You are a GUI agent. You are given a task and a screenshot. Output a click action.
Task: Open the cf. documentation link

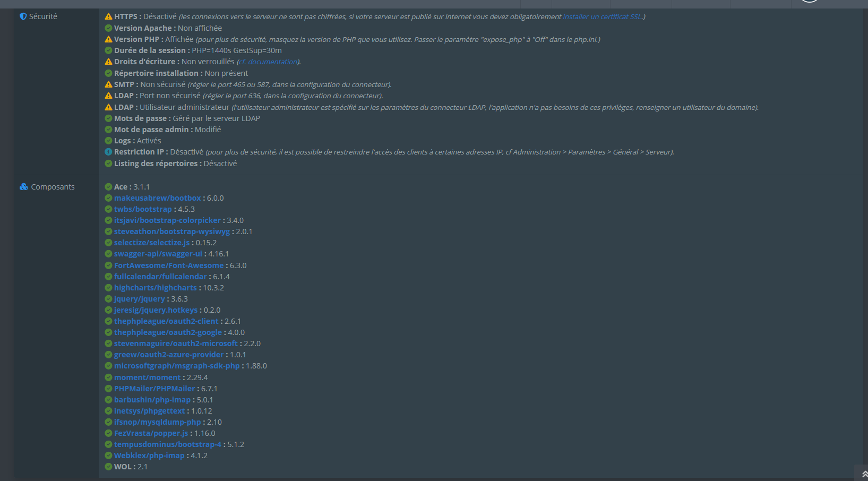(268, 62)
